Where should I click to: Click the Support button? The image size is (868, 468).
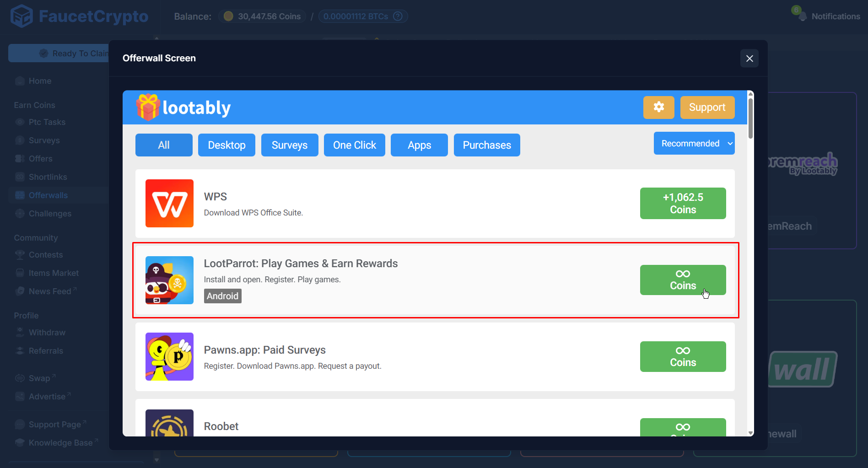pyautogui.click(x=707, y=107)
